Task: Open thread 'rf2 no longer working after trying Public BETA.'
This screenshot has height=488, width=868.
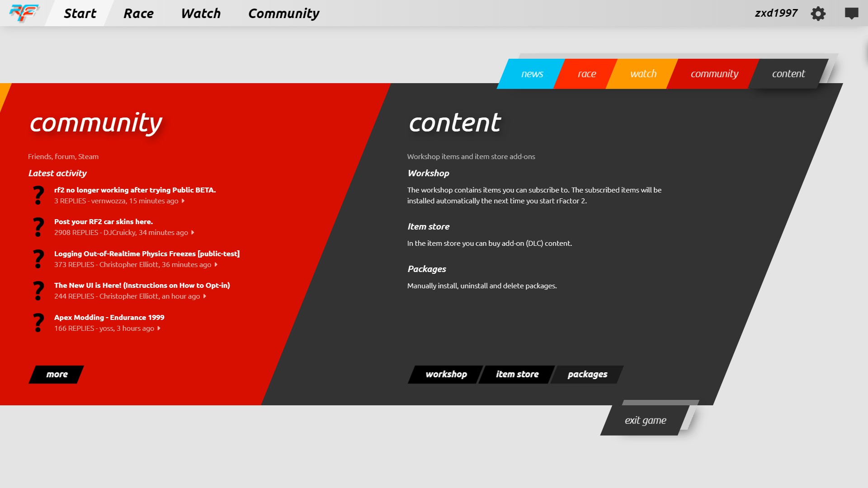Action: tap(135, 190)
